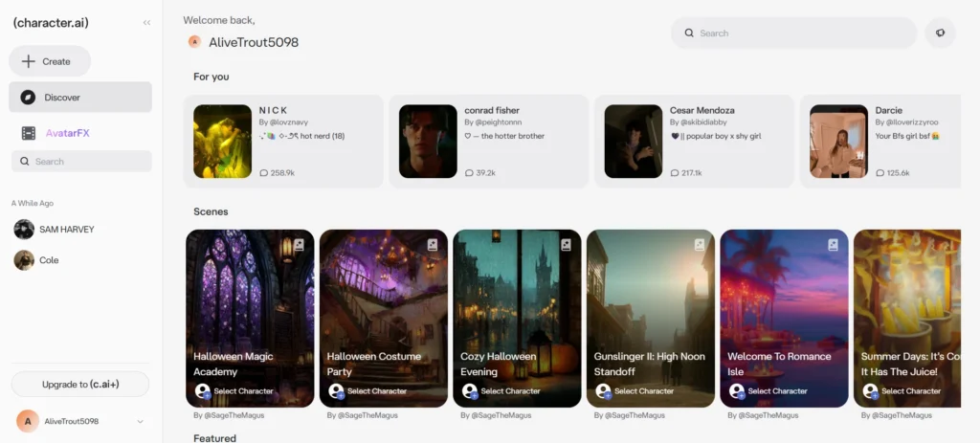Click the Discover compass icon
Viewport: 980px width, 443px height.
click(x=29, y=97)
